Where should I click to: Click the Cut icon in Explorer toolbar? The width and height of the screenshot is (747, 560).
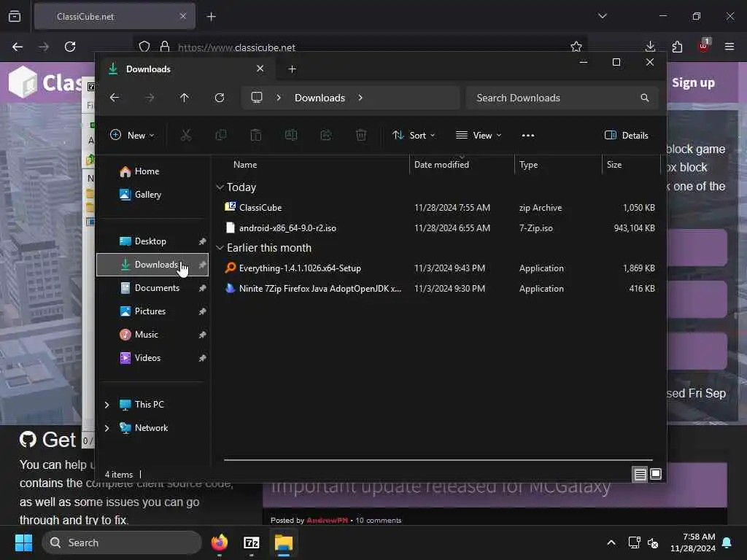coord(186,135)
